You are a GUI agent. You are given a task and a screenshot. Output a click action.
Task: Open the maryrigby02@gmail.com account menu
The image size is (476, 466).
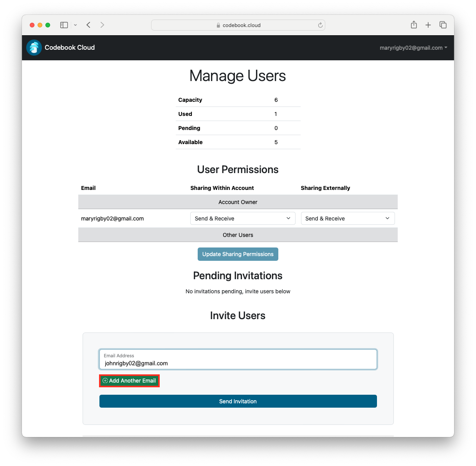tap(413, 47)
